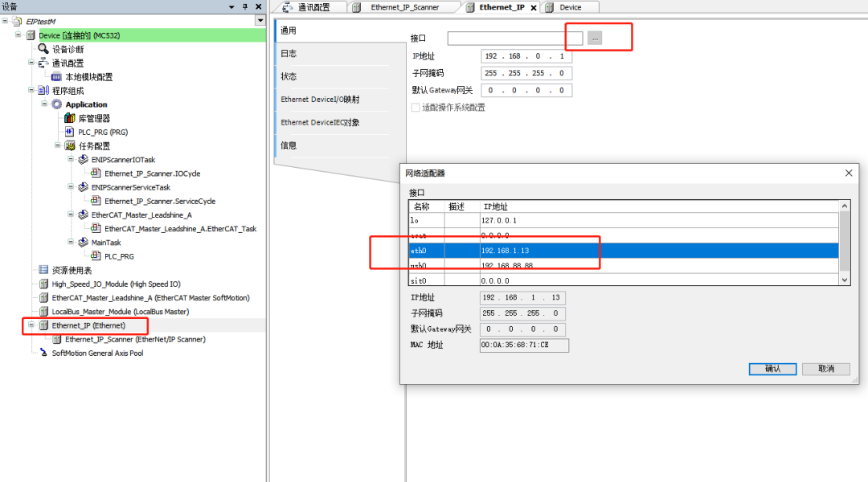Open 本地模块配置 local module configuration

pos(56,76)
